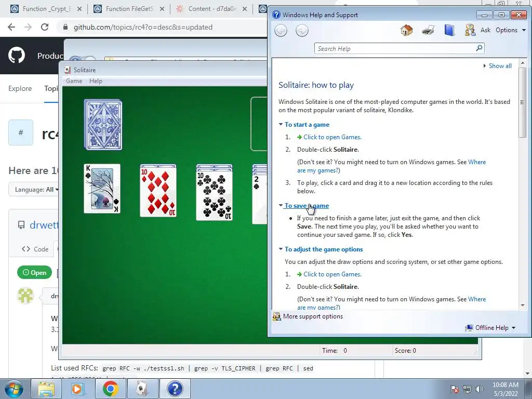Open the Code tab on repository card
532x399 pixels.
[x=35, y=249]
